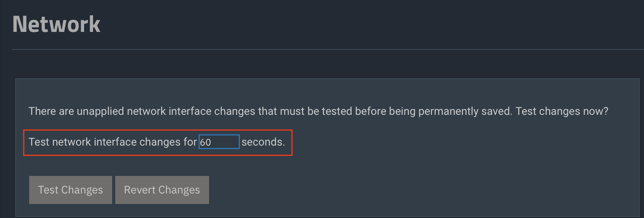Discard pending changes with Revert Changes
The width and height of the screenshot is (644, 218).
[162, 190]
